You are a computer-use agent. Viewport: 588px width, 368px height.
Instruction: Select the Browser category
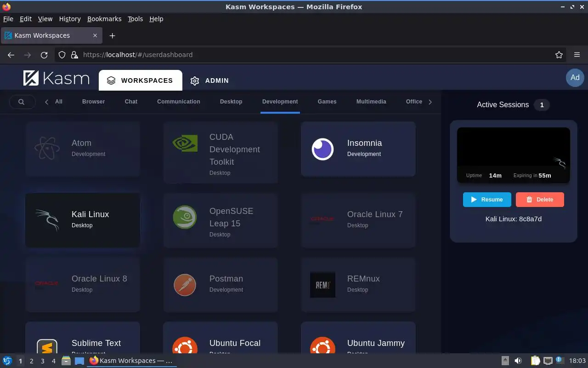tap(94, 102)
